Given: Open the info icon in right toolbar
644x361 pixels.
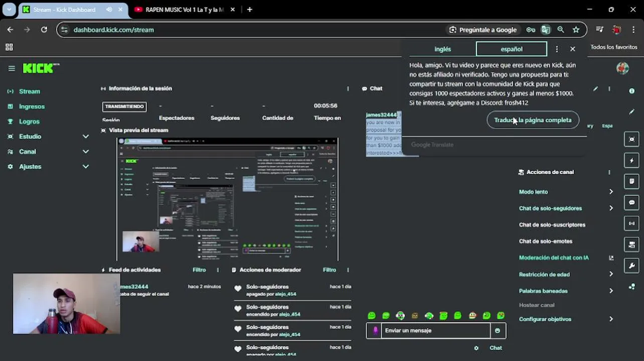Looking at the screenshot, I should pyautogui.click(x=631, y=91).
